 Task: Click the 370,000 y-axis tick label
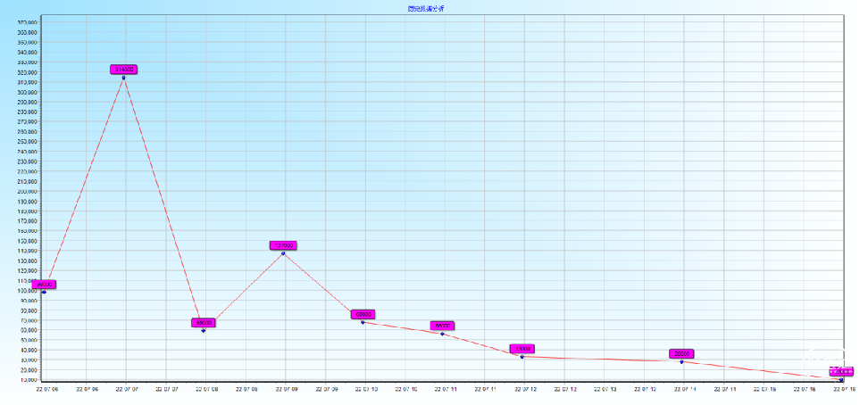pyautogui.click(x=26, y=22)
